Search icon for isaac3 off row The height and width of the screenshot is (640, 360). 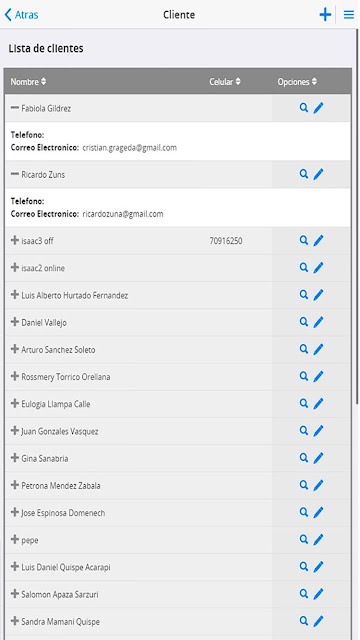click(x=303, y=240)
